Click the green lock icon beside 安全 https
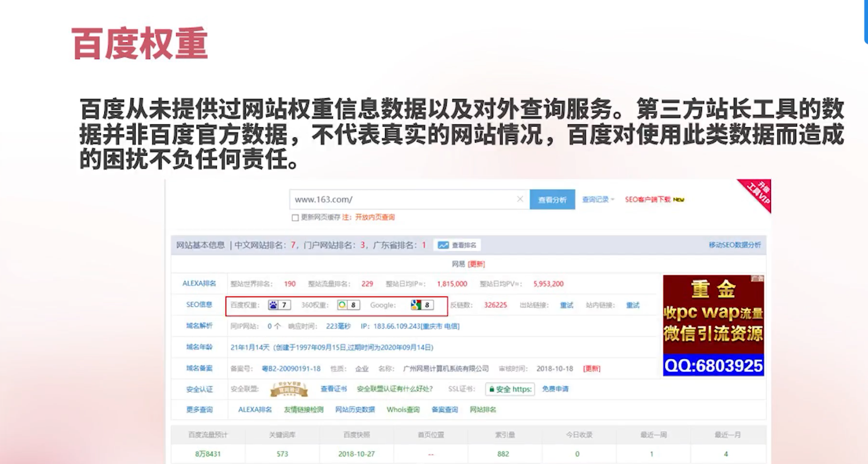The image size is (868, 464). pyautogui.click(x=491, y=389)
